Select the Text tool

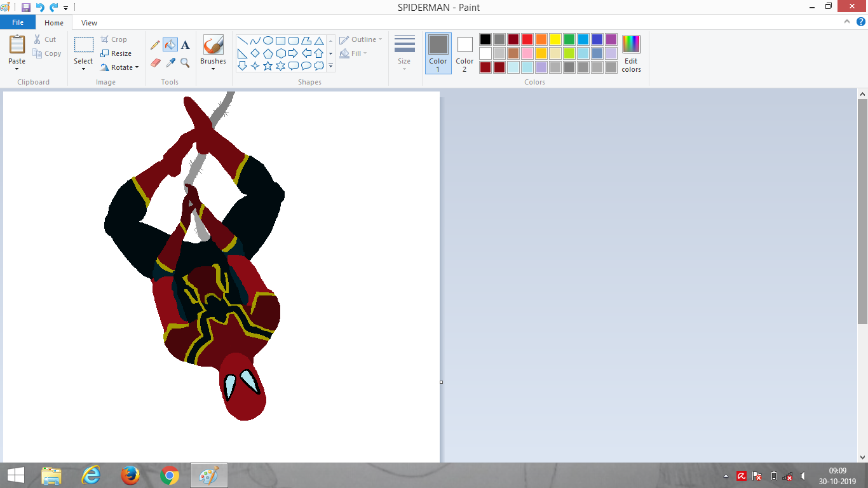185,45
